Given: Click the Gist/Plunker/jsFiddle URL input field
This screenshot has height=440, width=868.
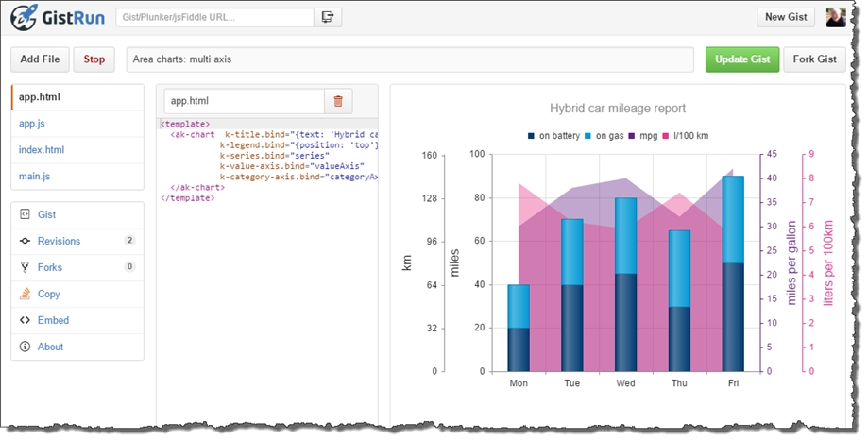Looking at the screenshot, I should [x=213, y=17].
